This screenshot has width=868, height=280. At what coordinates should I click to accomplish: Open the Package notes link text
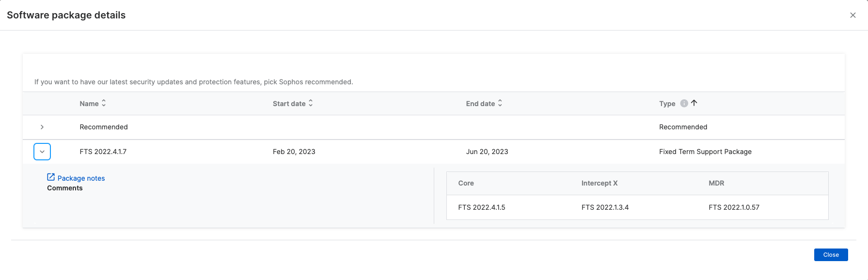[81, 178]
